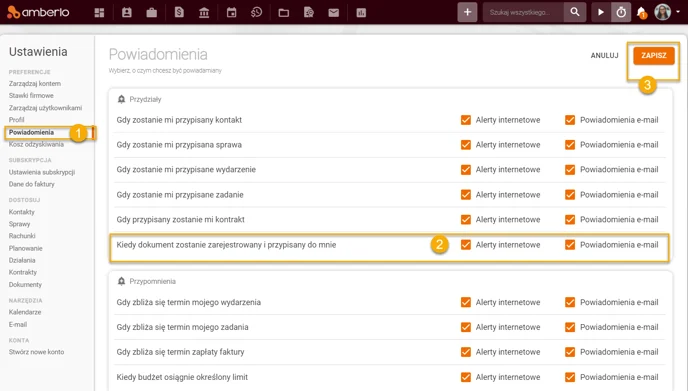
Task: Click the Przydziały bell icon
Action: [121, 99]
